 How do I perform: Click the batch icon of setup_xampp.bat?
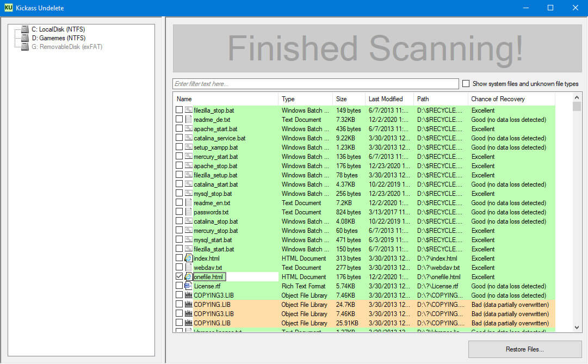pos(189,147)
